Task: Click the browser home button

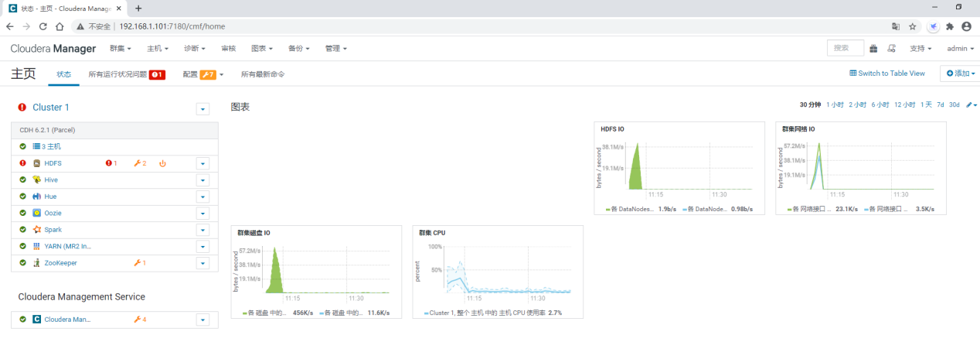Action: [60, 26]
